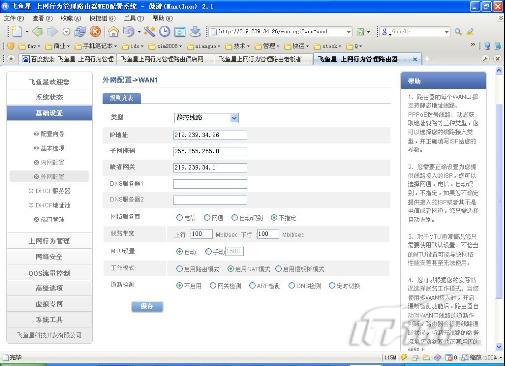This screenshot has width=505, height=366.
Task: Expand the 高级选项 sidebar section
Action: click(x=49, y=288)
